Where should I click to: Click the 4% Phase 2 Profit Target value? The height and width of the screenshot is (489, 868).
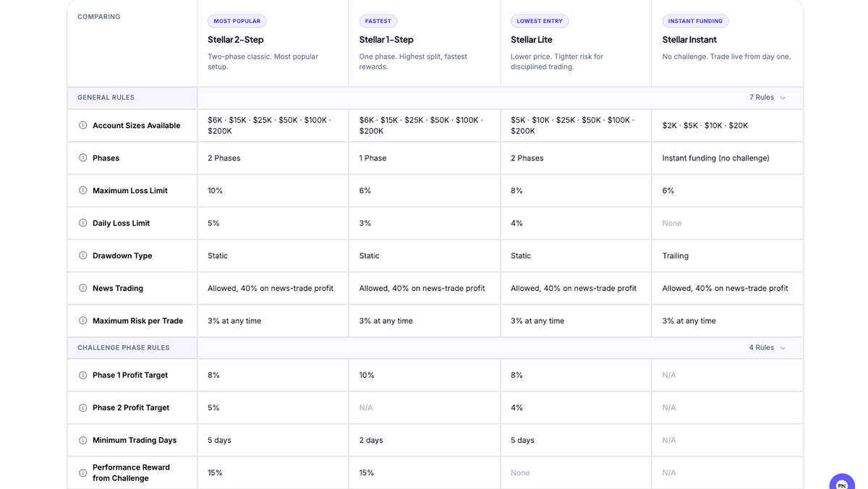[516, 407]
